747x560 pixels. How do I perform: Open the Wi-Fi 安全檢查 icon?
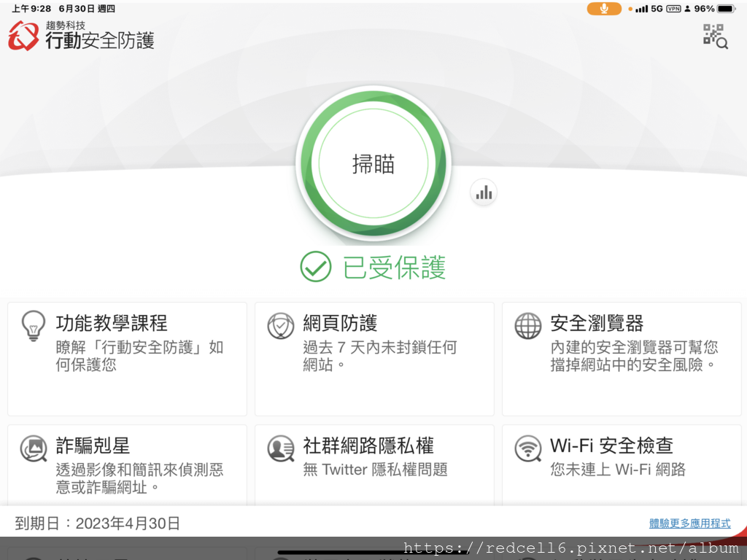click(528, 448)
